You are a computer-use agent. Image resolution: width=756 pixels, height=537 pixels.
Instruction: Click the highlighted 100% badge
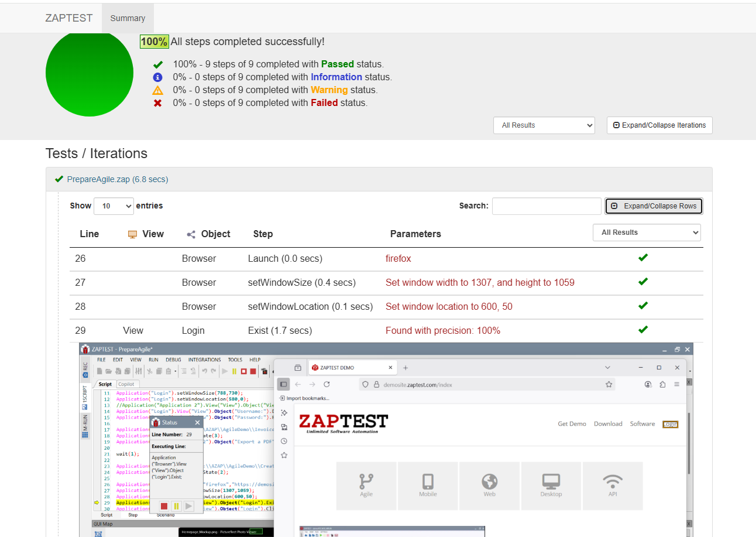[154, 42]
